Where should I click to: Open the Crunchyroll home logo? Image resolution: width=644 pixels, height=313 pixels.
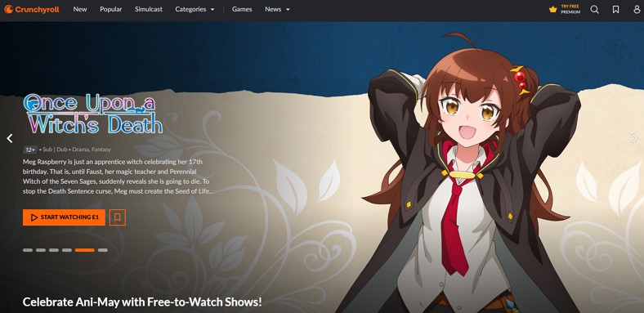point(32,10)
